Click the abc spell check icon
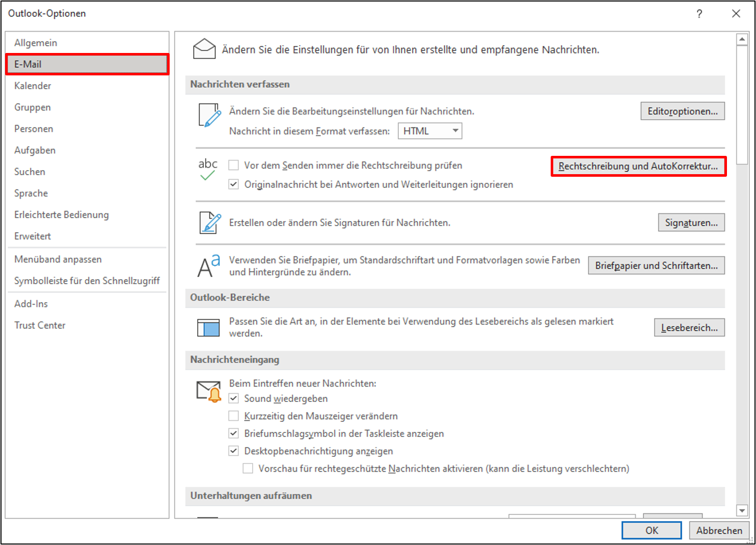756x545 pixels. 208,170
